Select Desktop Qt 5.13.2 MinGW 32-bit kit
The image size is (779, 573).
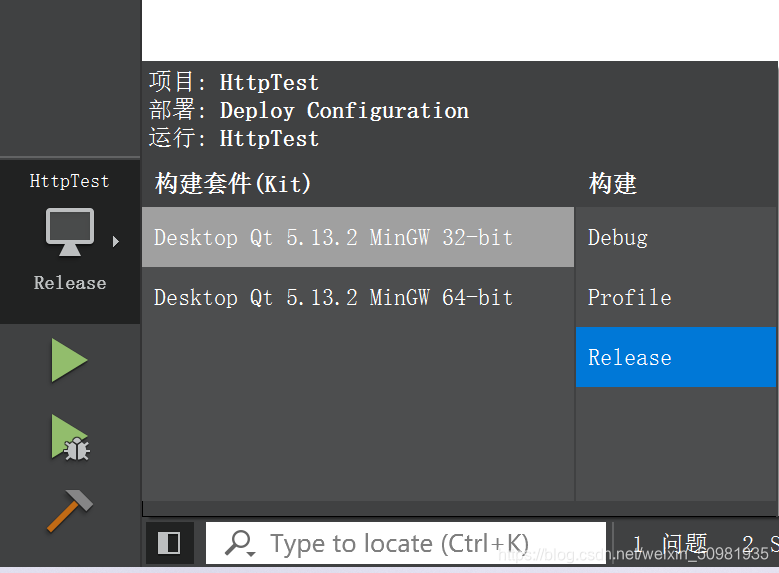358,237
